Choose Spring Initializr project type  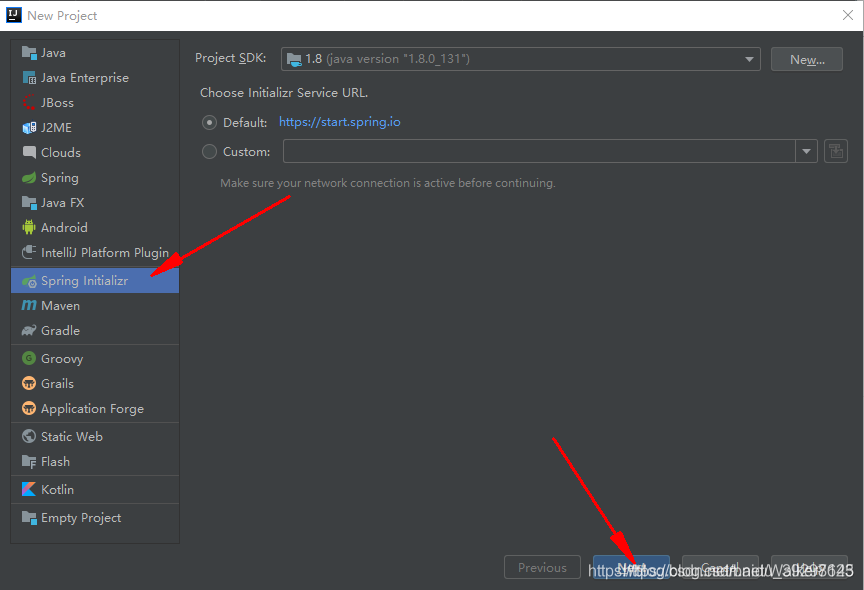[x=95, y=280]
